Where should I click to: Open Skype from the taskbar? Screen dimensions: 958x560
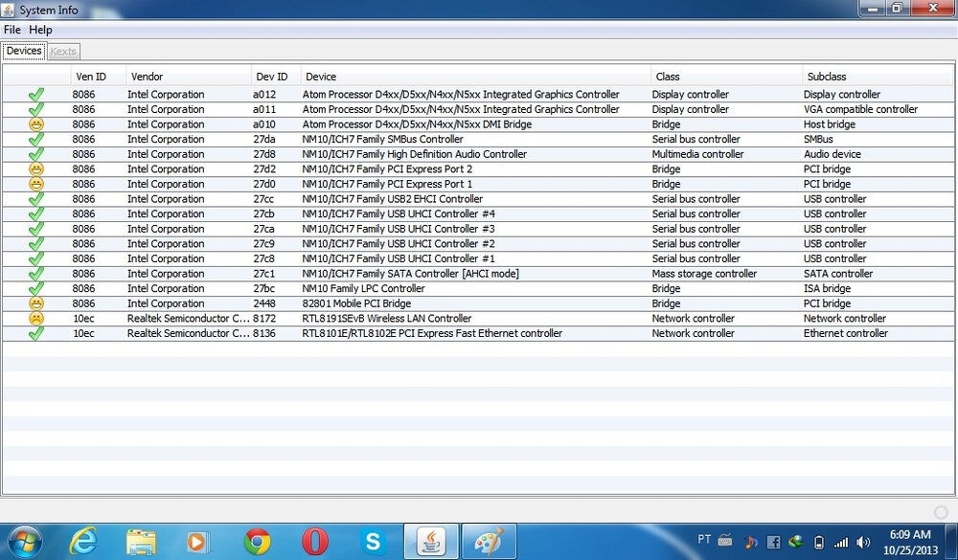click(x=373, y=542)
